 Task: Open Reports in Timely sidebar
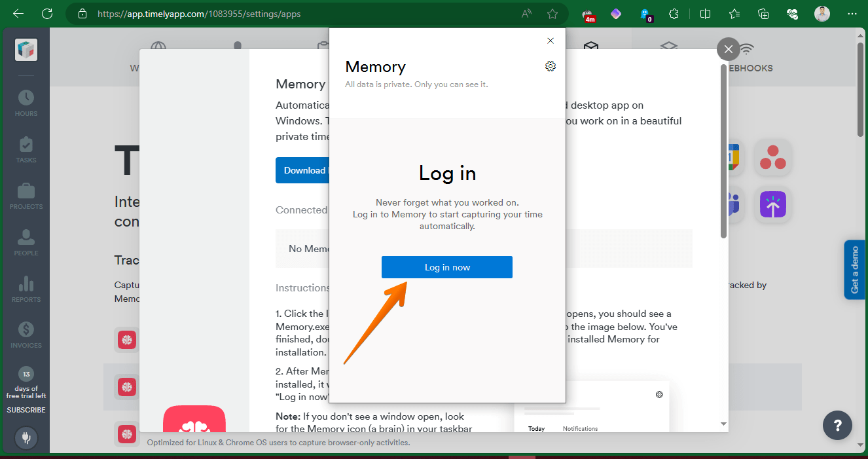pos(26,289)
